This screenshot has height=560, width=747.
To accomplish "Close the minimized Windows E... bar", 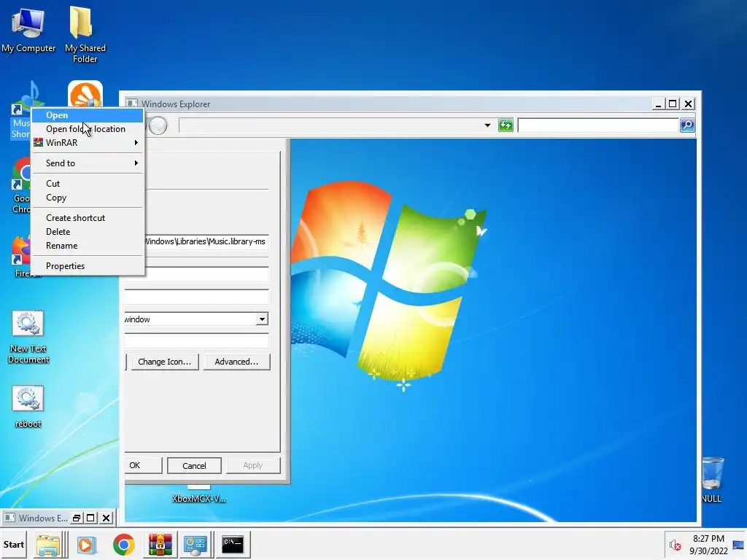I will [x=107, y=518].
